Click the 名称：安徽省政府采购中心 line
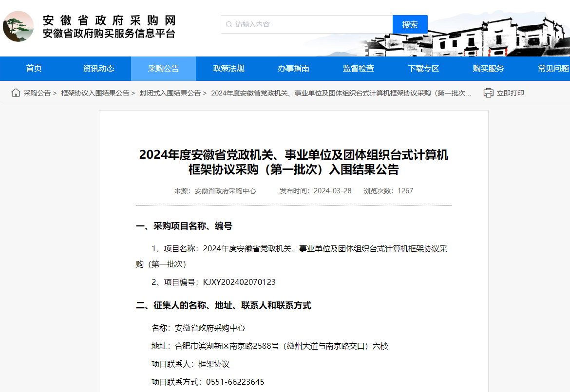The width and height of the screenshot is (570, 392). point(198,328)
